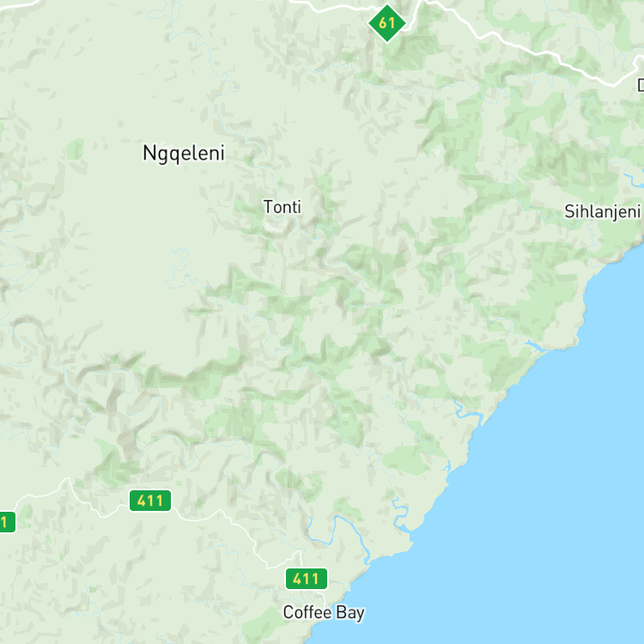The height and width of the screenshot is (644, 644).
Task: Click the 411 shield farther from Coffee Bay
Action: coord(150,501)
